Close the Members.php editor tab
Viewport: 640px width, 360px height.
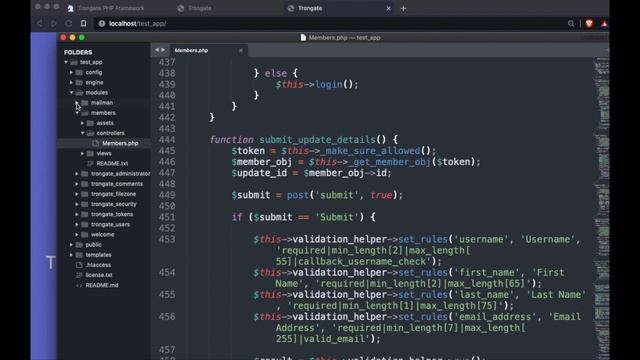pyautogui.click(x=241, y=51)
